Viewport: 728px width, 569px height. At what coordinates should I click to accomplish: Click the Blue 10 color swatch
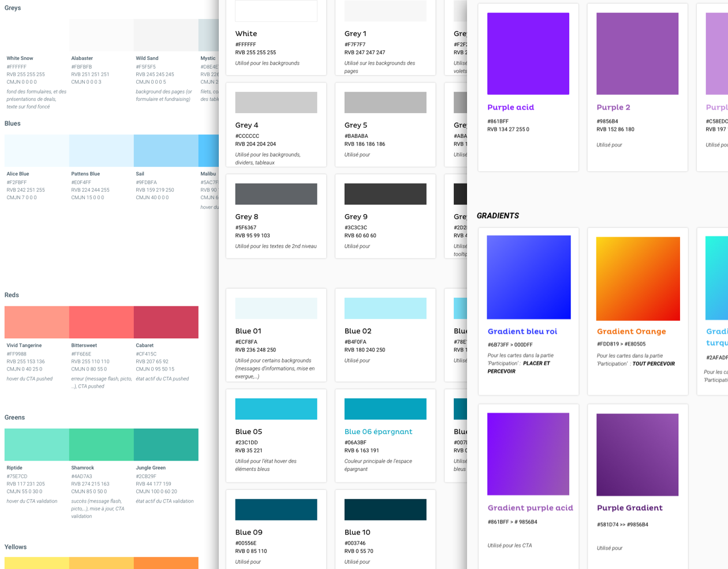(385, 510)
